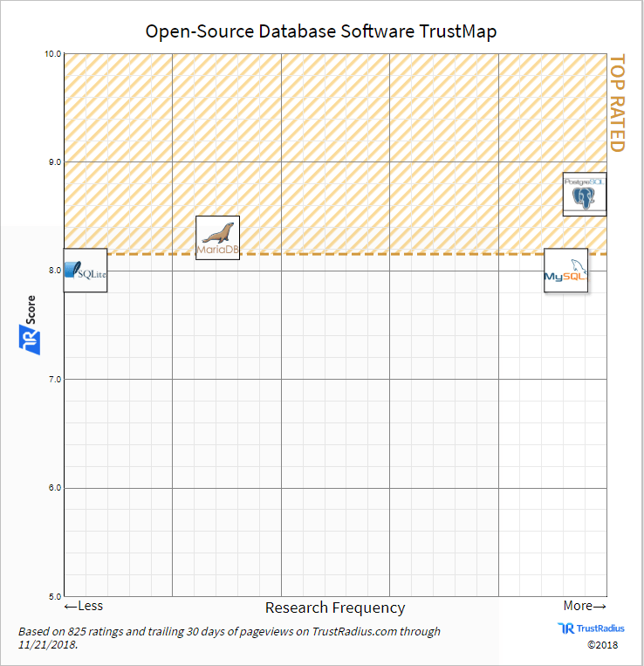Image resolution: width=644 pixels, height=666 pixels.
Task: Click the 6.0 y-axis value
Action: (x=55, y=488)
